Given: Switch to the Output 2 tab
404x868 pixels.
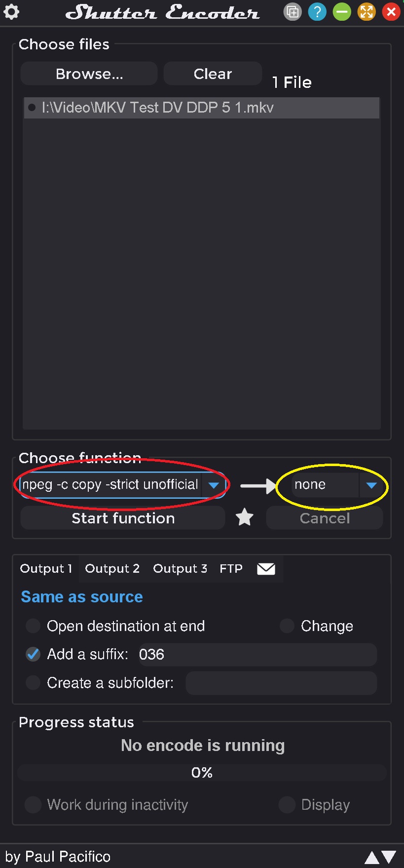Looking at the screenshot, I should [x=112, y=569].
